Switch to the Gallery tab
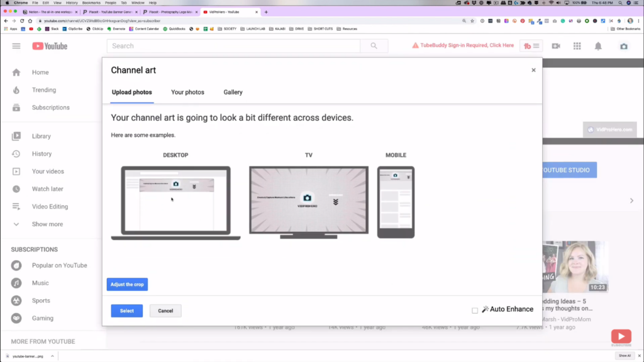Image resolution: width=644 pixels, height=362 pixels. coord(233,92)
